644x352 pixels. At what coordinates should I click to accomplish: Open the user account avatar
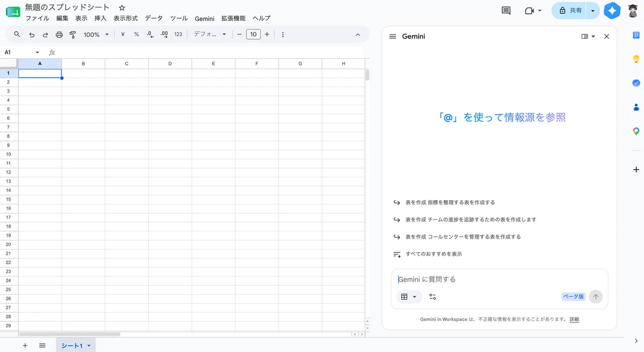tap(633, 11)
